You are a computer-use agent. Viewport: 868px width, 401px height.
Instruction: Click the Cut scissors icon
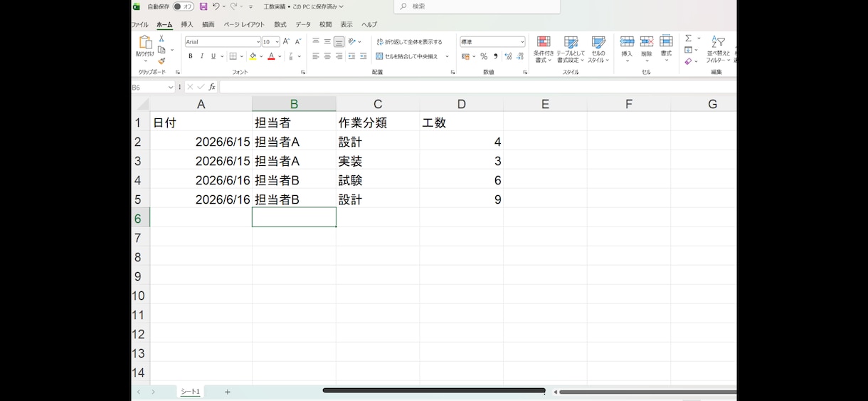(x=162, y=38)
